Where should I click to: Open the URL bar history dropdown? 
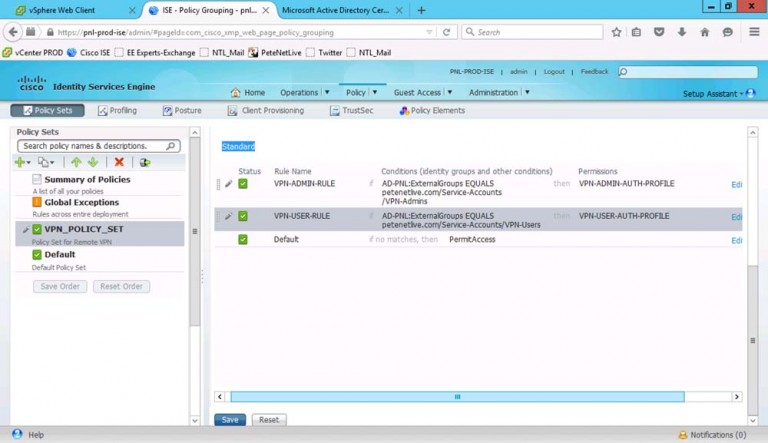(429, 32)
